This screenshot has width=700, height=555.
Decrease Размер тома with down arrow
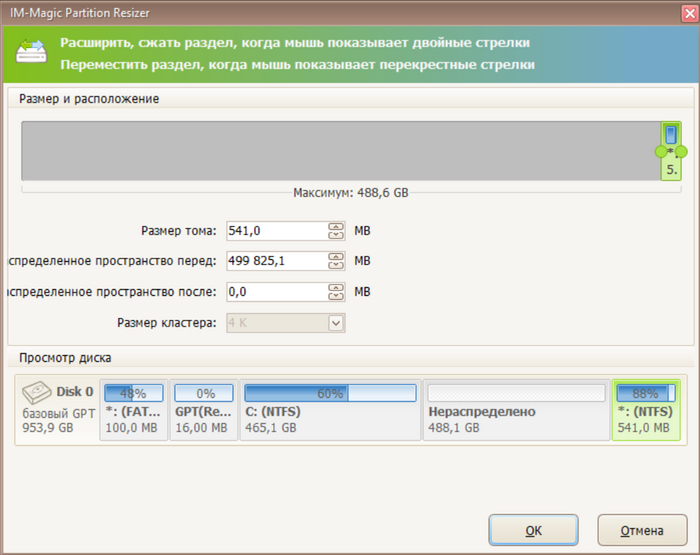pyautogui.click(x=336, y=235)
